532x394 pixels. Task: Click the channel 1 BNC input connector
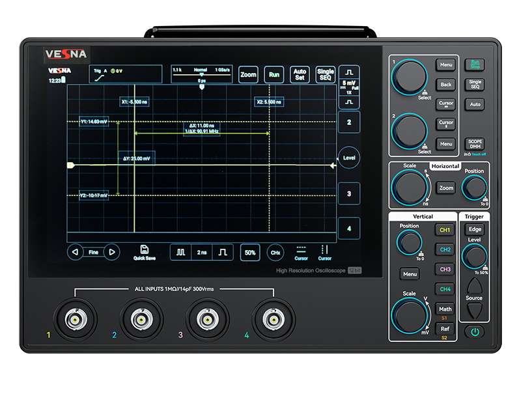(x=76, y=320)
